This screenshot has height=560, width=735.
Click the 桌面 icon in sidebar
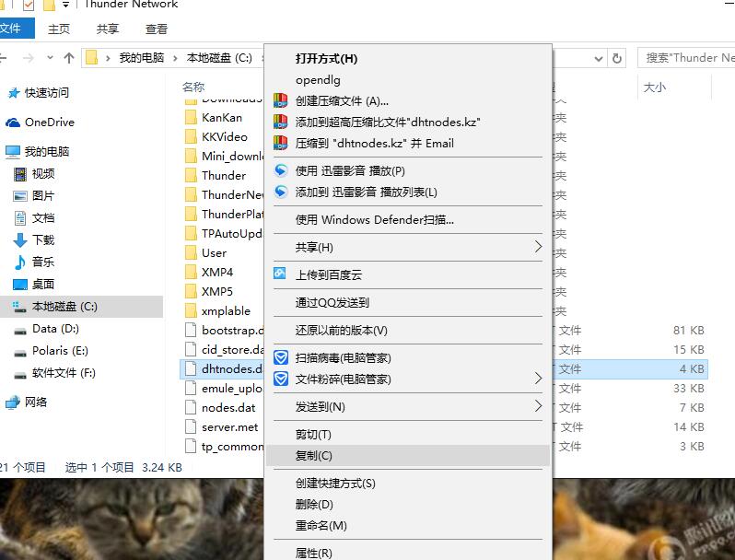pos(20,284)
